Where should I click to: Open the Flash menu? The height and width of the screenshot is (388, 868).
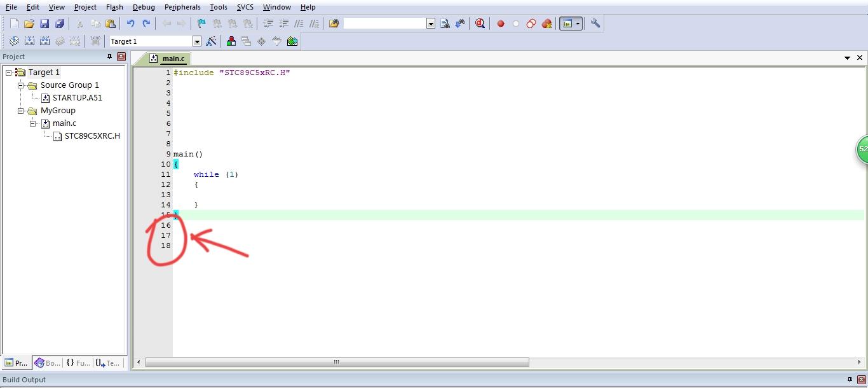click(x=114, y=7)
